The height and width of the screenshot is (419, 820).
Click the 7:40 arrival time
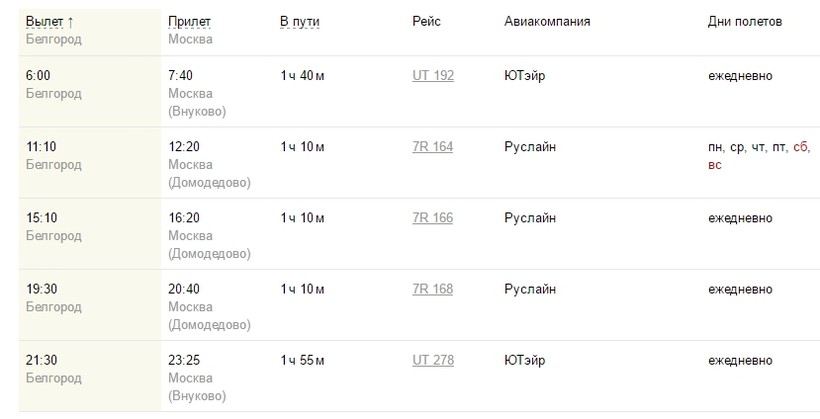pos(182,76)
